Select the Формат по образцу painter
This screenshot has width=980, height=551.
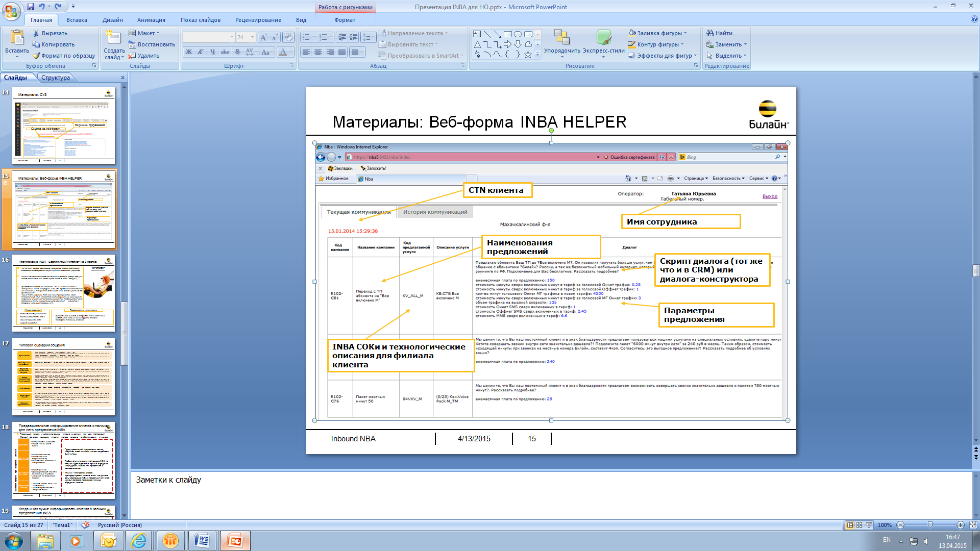(64, 56)
